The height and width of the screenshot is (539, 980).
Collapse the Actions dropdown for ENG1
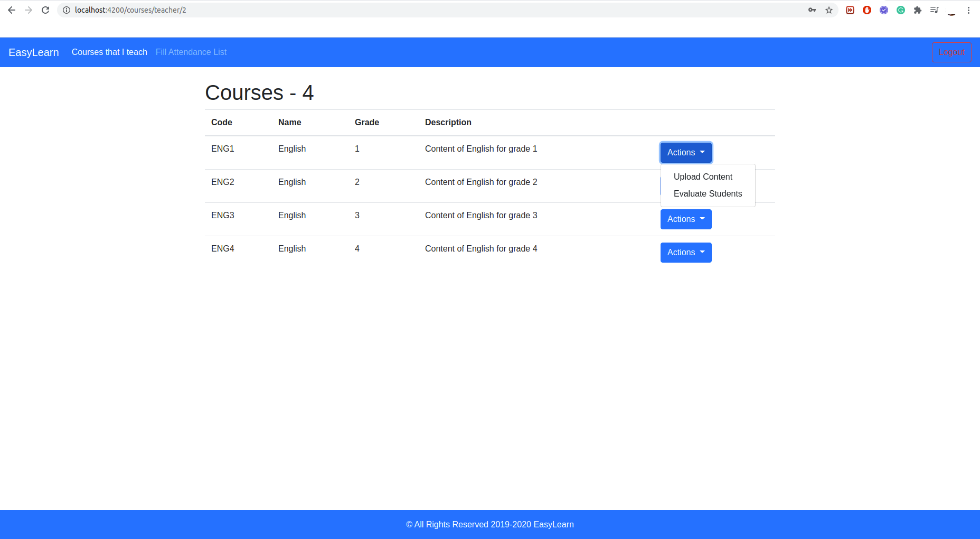point(686,153)
